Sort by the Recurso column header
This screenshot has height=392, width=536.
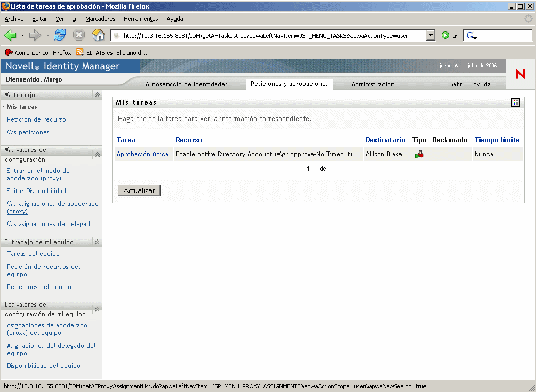coord(189,140)
